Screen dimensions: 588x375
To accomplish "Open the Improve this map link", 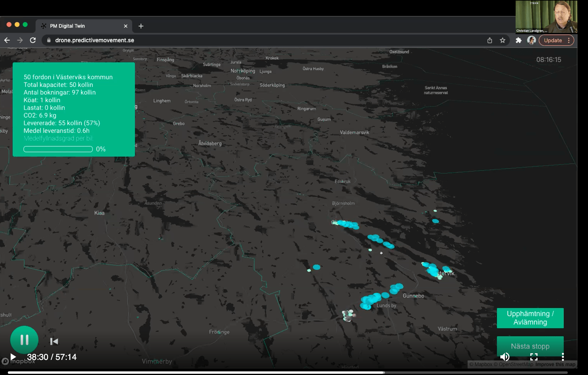I will click(x=555, y=364).
